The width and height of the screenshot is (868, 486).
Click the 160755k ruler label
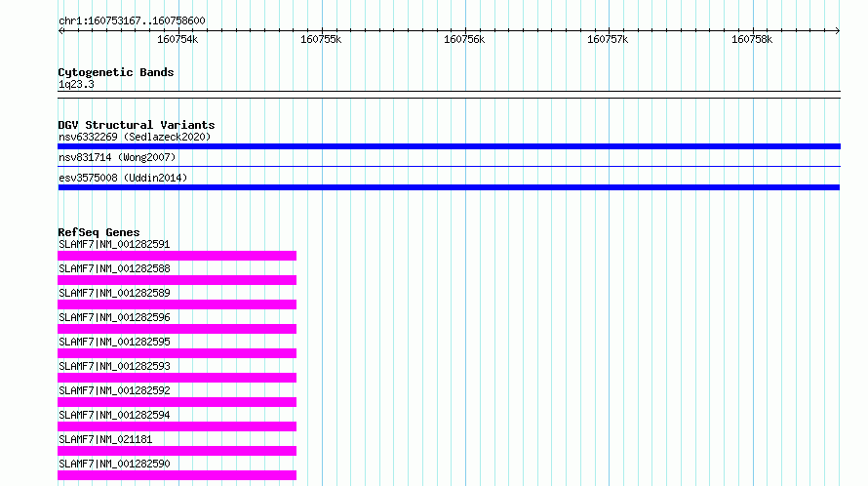click(321, 39)
